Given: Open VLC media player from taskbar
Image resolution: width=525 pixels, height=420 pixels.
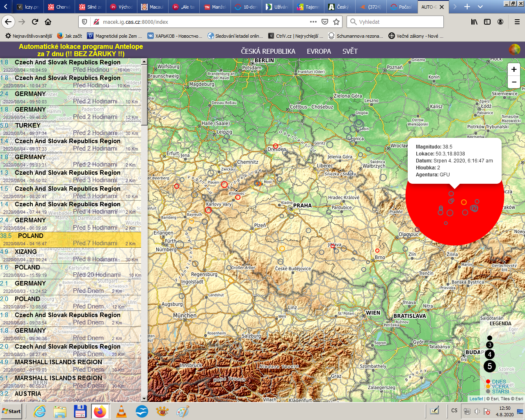Looking at the screenshot, I should [x=121, y=411].
